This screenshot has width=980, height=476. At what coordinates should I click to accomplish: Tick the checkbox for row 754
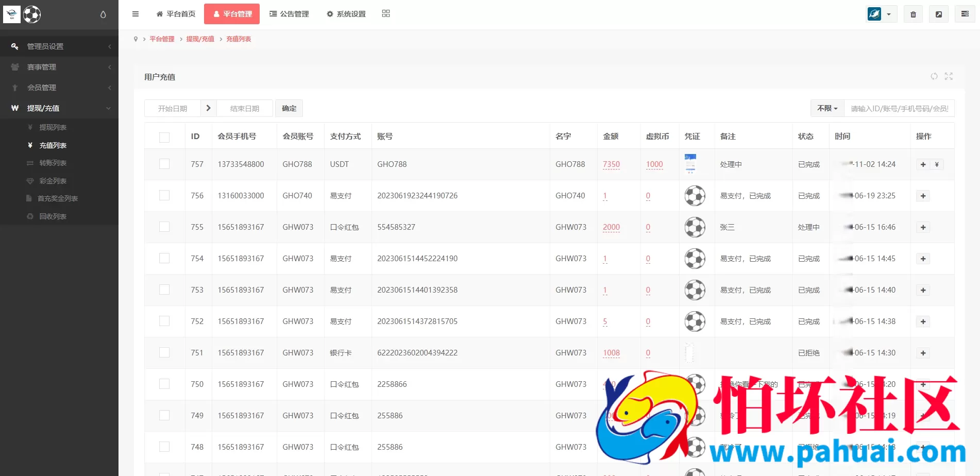tap(164, 258)
